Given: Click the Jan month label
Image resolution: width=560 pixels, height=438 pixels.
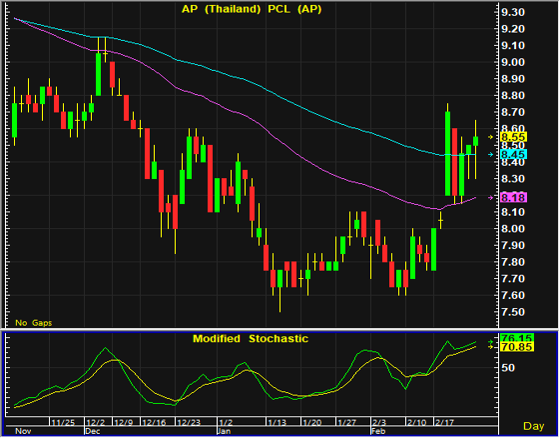Looking at the screenshot, I should click(224, 431).
